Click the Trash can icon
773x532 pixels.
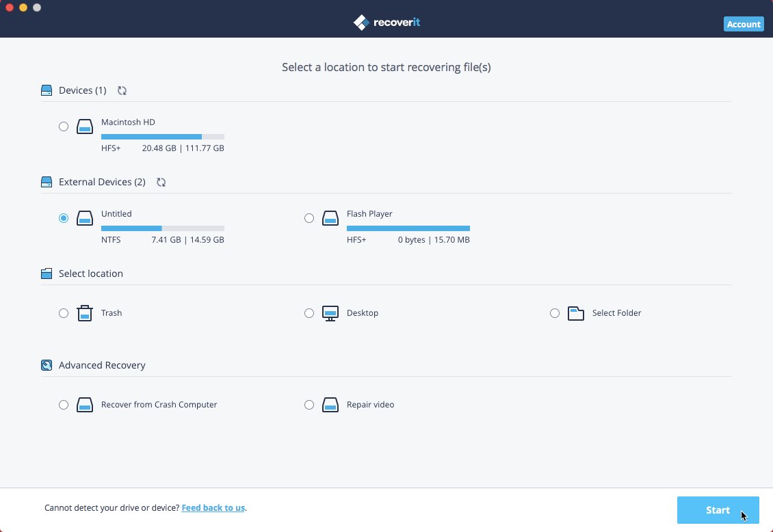pyautogui.click(x=85, y=313)
